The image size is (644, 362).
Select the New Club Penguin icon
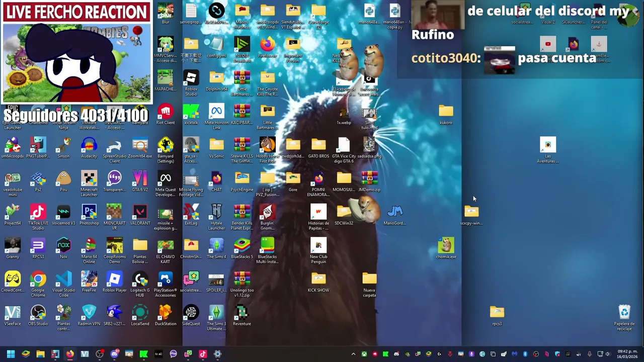pos(318,251)
